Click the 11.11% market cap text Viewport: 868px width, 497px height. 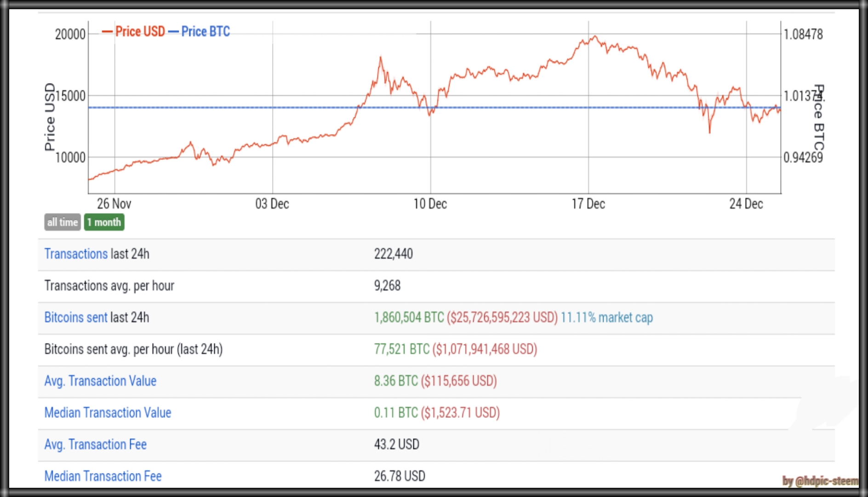(x=607, y=318)
